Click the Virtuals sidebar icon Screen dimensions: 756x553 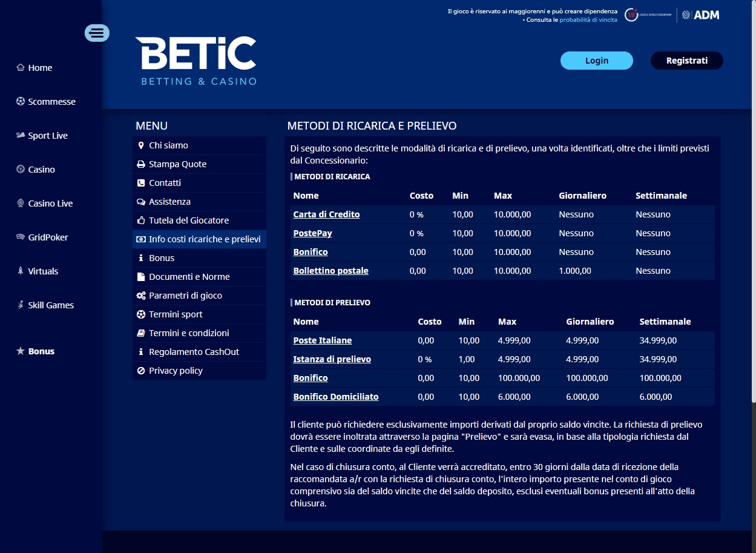21,271
